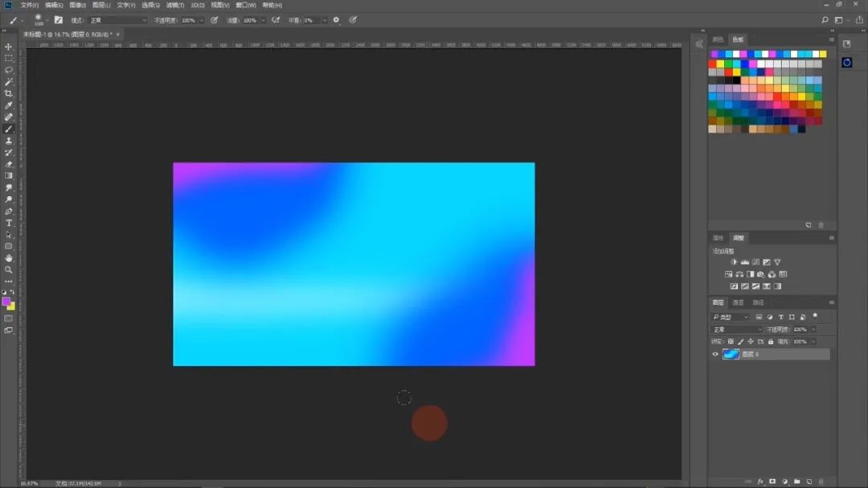Add a Channel Mixer adjustment
Image resolution: width=868 pixels, height=488 pixels.
click(772, 274)
